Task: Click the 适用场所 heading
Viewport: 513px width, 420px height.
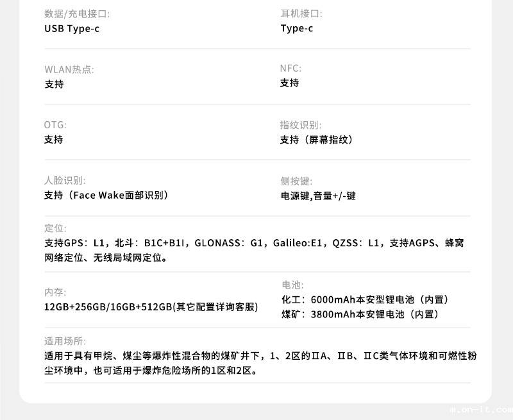Action: pos(65,341)
